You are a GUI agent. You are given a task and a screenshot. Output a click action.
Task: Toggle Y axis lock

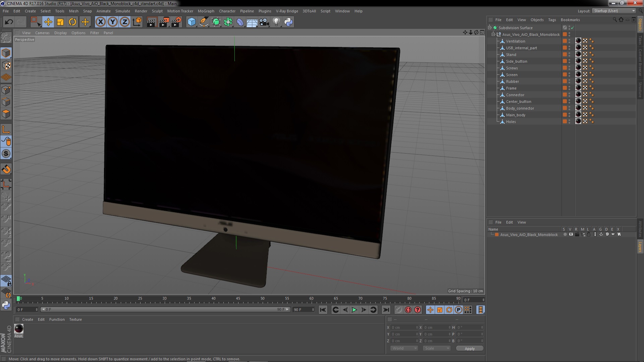[x=113, y=22]
